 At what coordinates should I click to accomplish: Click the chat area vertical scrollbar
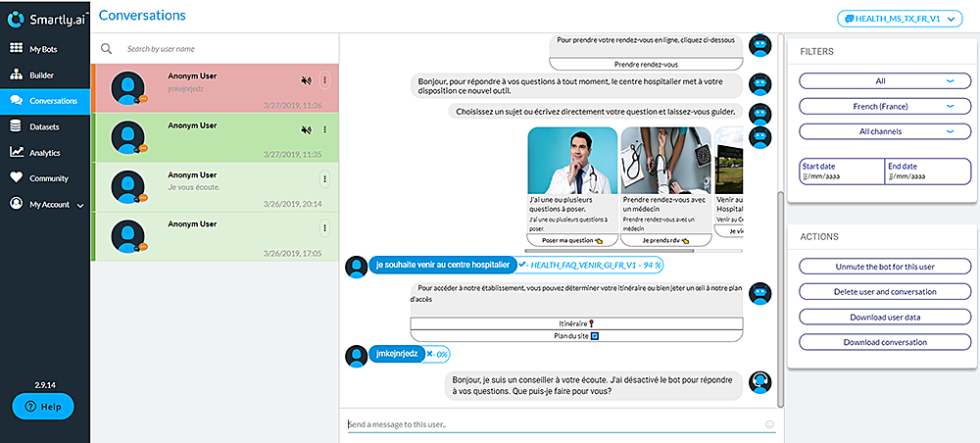[781, 294]
